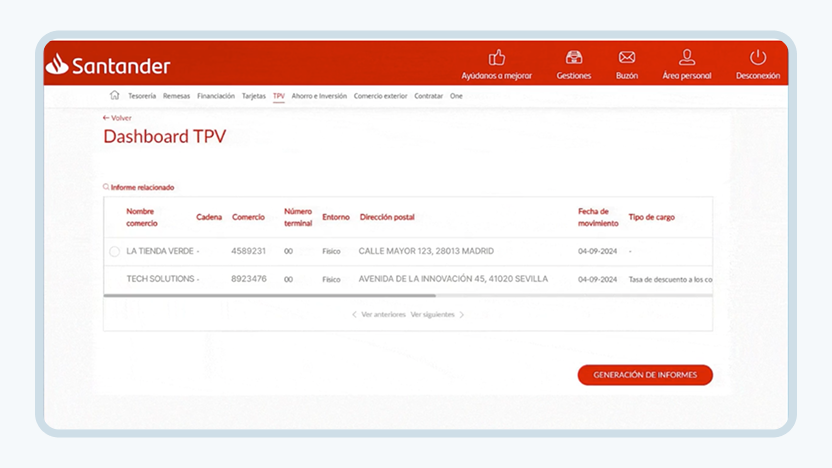The width and height of the screenshot is (832, 468).
Task: Click TECH SOLUTIONS date 04-09-2024
Action: (x=597, y=279)
